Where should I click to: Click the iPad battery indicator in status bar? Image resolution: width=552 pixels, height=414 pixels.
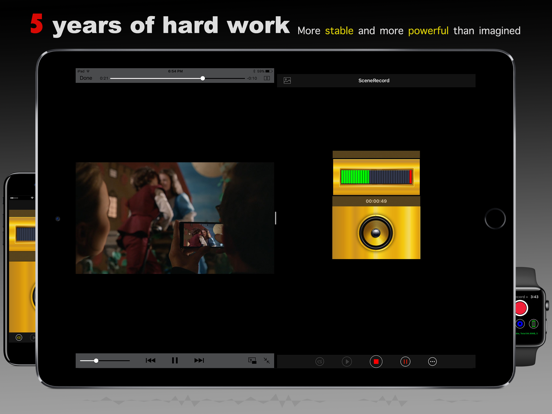pyautogui.click(x=269, y=71)
